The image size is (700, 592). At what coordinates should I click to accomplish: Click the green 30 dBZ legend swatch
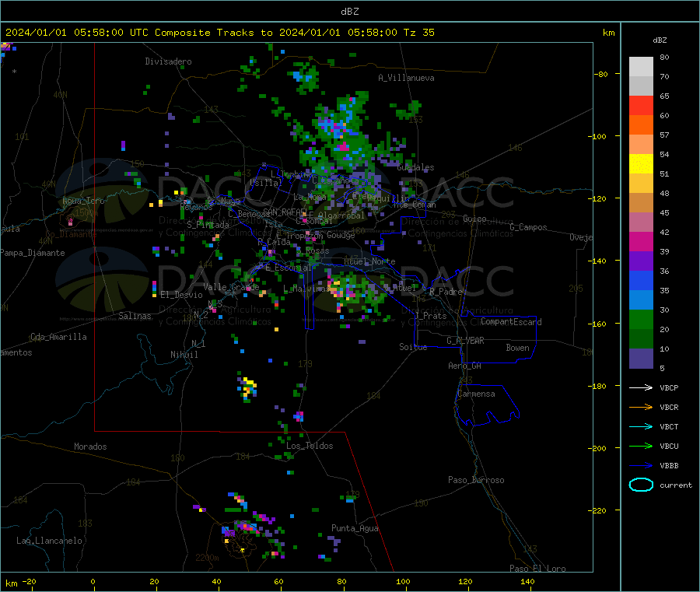click(641, 319)
